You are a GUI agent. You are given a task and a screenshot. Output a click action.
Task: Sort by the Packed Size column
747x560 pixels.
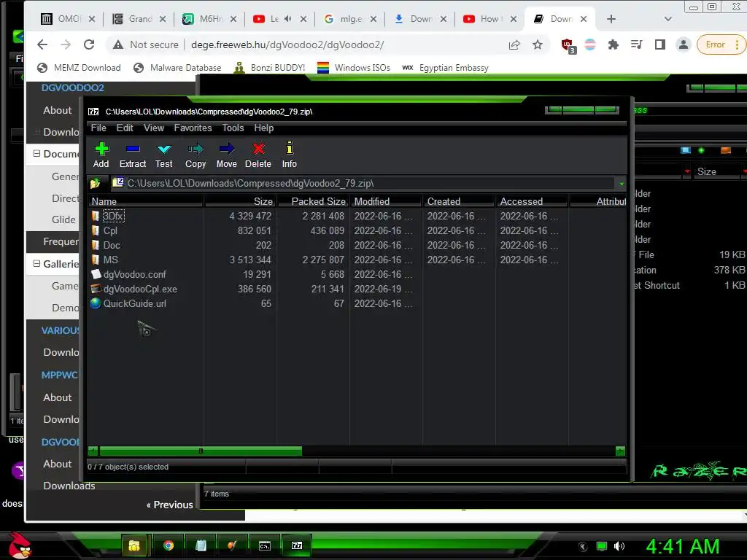[x=314, y=201]
